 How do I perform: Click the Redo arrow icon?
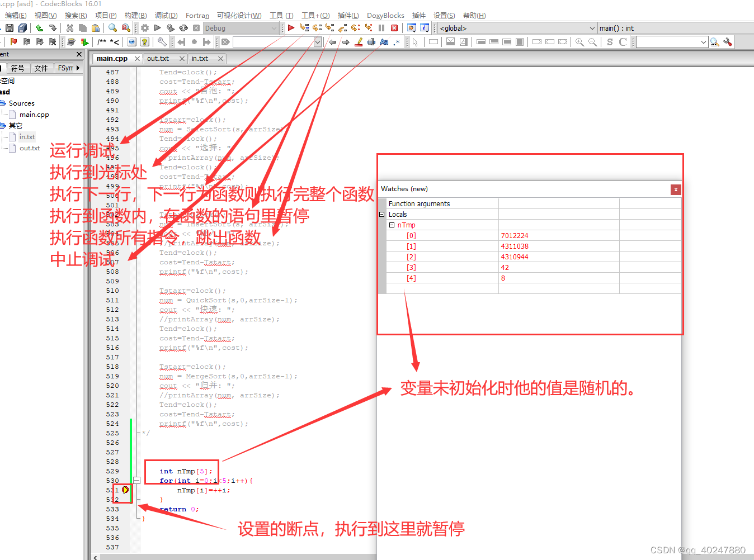tap(53, 28)
